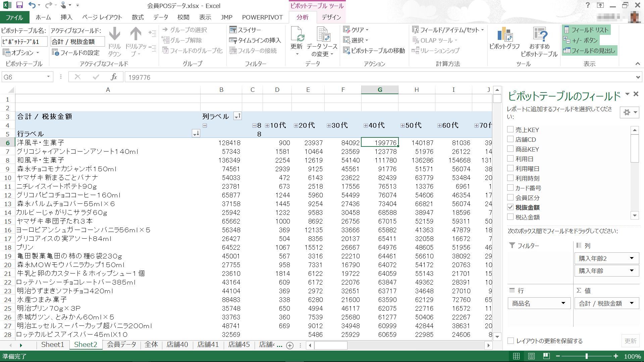Click the Redo arrow icon
The width and height of the screenshot is (644, 362).
point(49,5)
